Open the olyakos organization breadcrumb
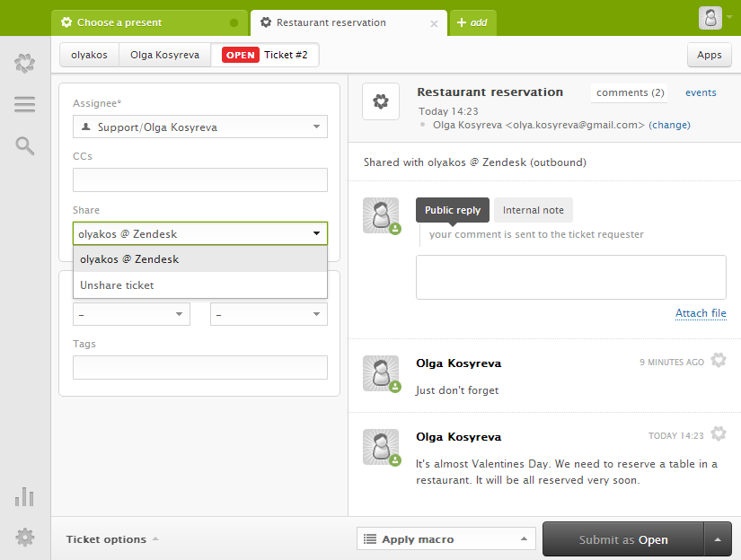 (89, 55)
